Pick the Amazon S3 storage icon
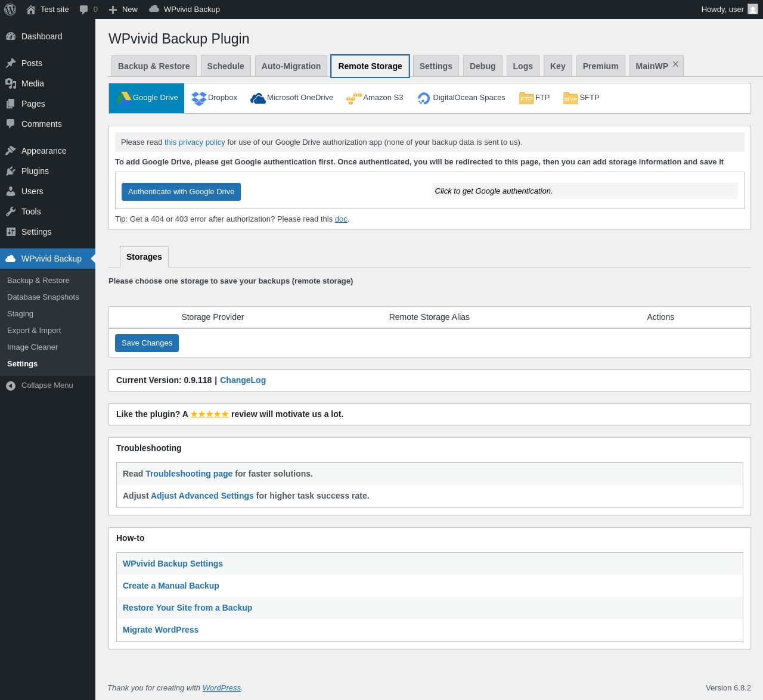 pyautogui.click(x=354, y=98)
